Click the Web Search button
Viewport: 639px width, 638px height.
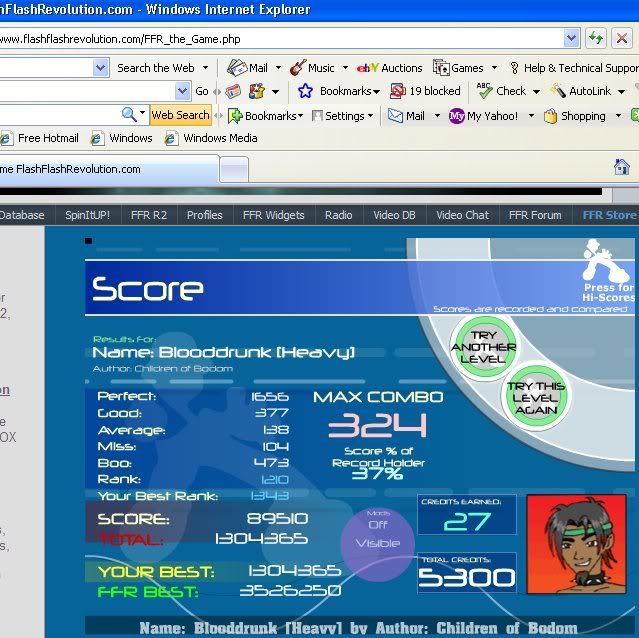pyautogui.click(x=180, y=115)
